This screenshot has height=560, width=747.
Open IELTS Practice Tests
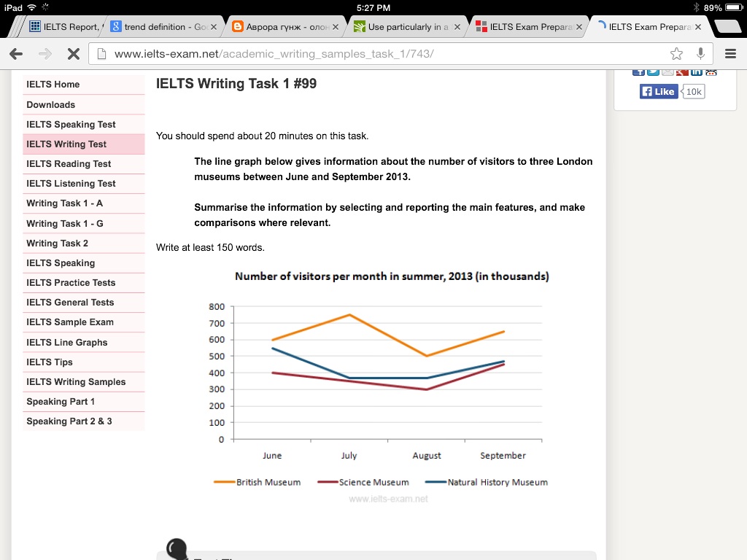[x=83, y=283]
